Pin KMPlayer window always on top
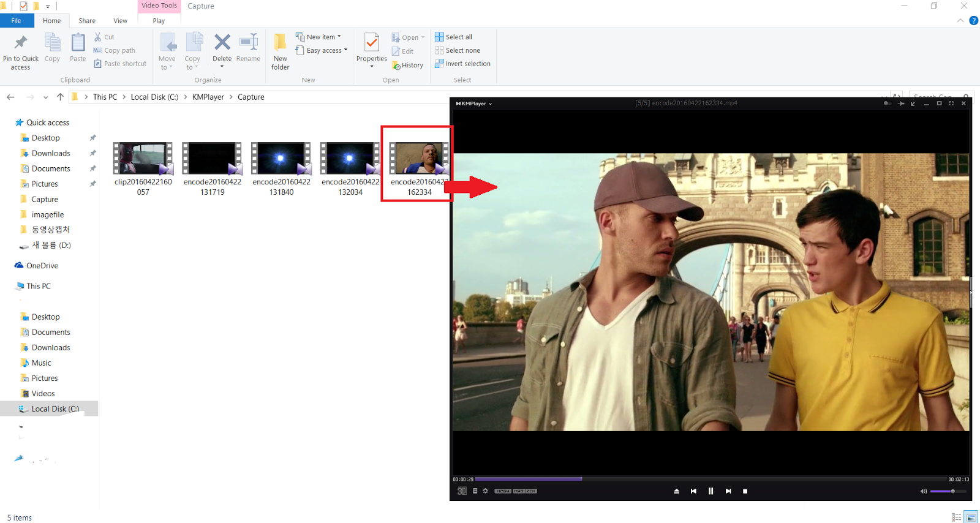The image size is (980, 523). [x=901, y=103]
